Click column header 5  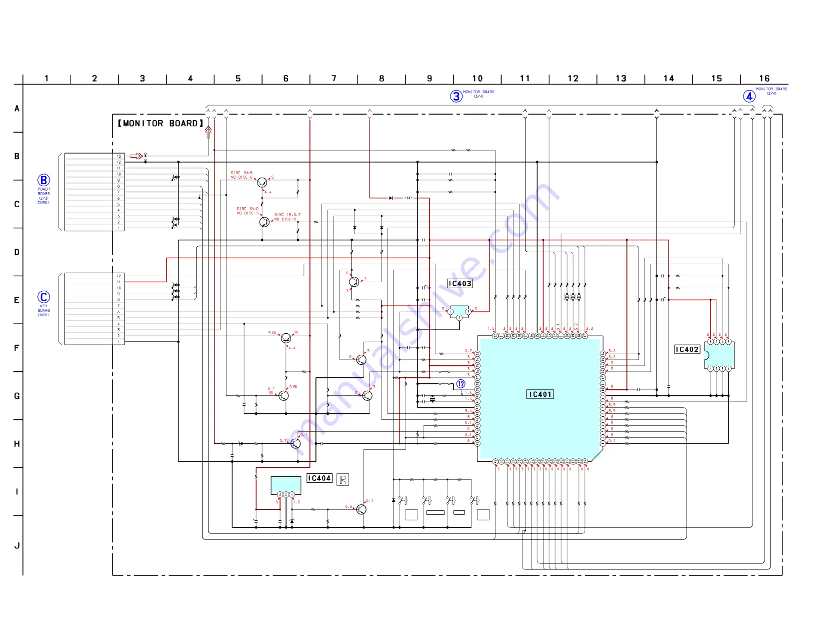tap(238, 79)
